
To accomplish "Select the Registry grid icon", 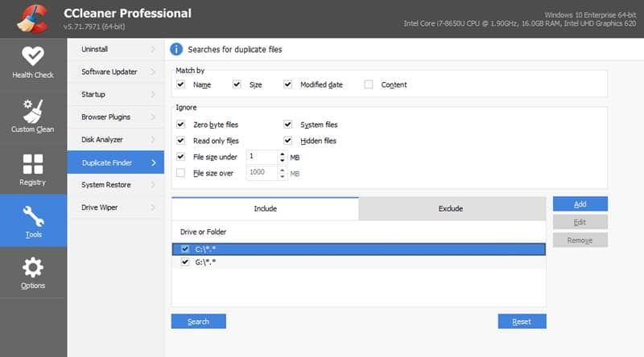I will point(33,164).
